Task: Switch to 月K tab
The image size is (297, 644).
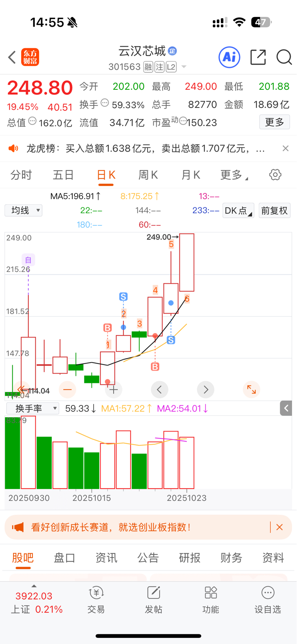Action: (191, 175)
